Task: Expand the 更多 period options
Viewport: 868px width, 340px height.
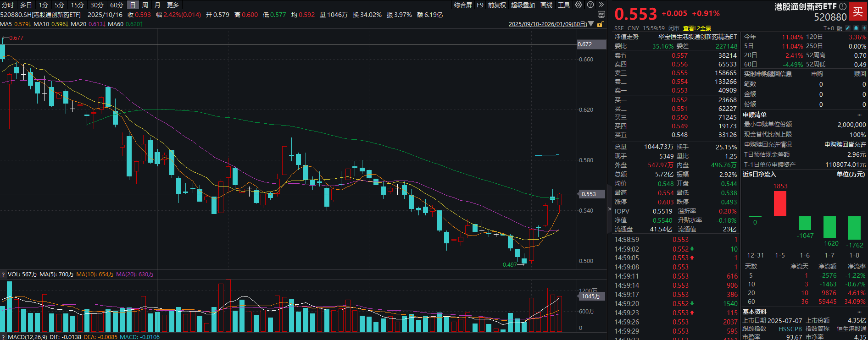Action: point(173,5)
